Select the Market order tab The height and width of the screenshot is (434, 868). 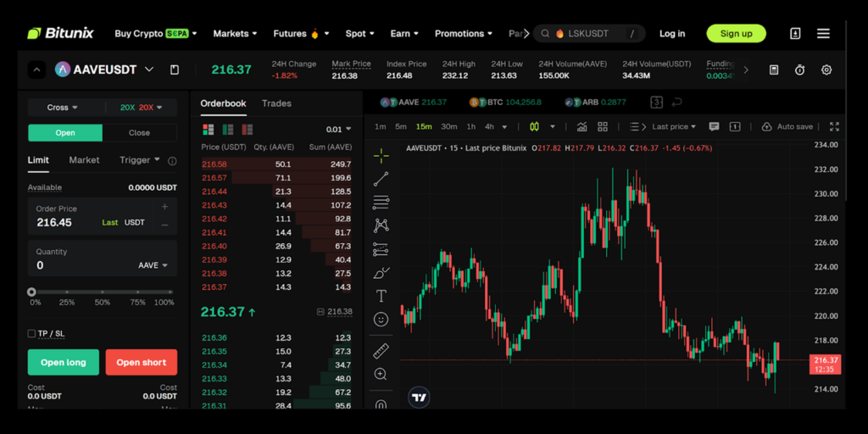coord(84,160)
